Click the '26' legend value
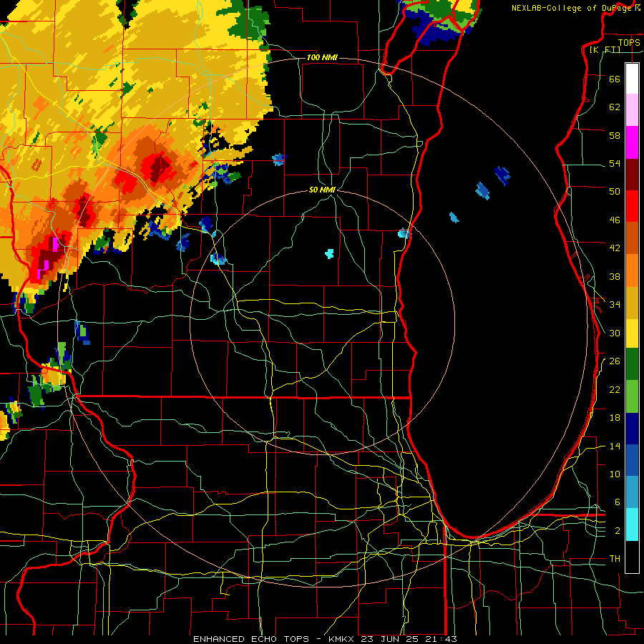Viewport: 644px width, 644px height. [615, 361]
